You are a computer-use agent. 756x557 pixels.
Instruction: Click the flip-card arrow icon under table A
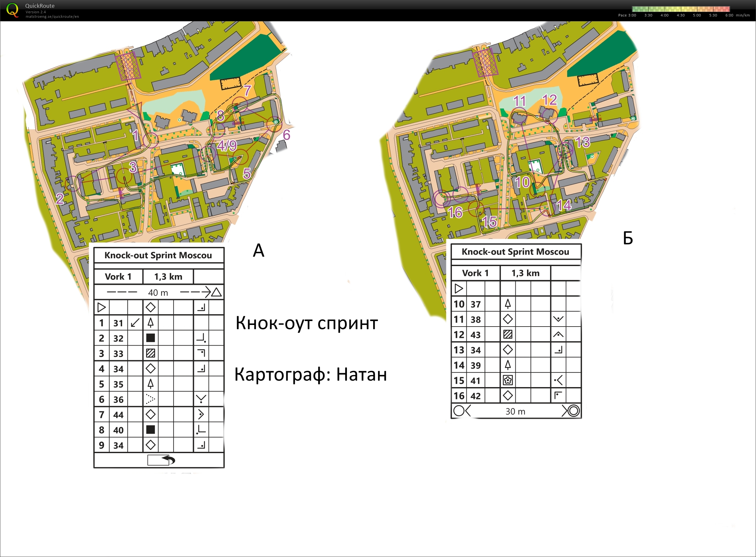pyautogui.click(x=161, y=460)
